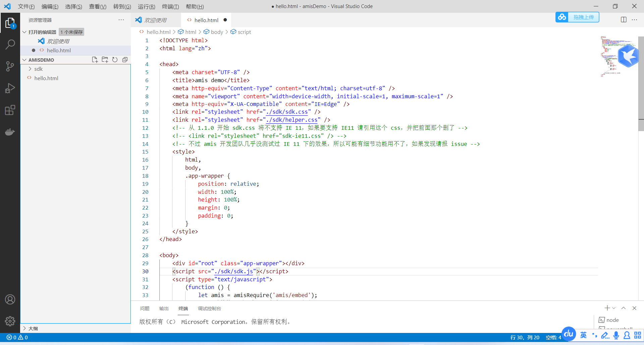The width and height of the screenshot is (644, 345).
Task: Open the File (文件) menu
Action: pyautogui.click(x=26, y=6)
